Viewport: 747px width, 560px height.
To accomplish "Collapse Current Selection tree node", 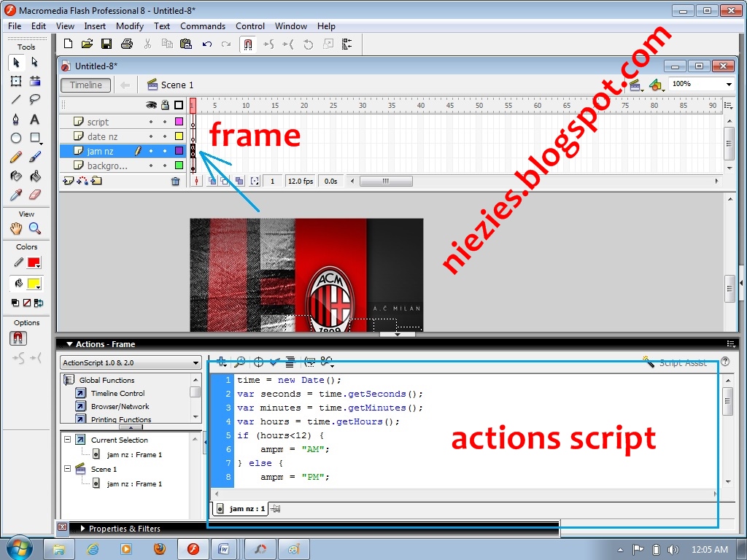I will 68,440.
